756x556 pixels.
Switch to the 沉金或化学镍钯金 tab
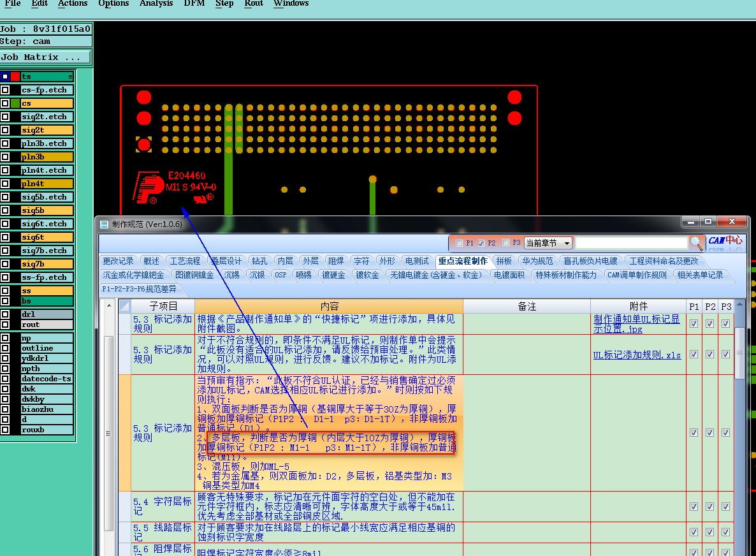click(x=134, y=275)
